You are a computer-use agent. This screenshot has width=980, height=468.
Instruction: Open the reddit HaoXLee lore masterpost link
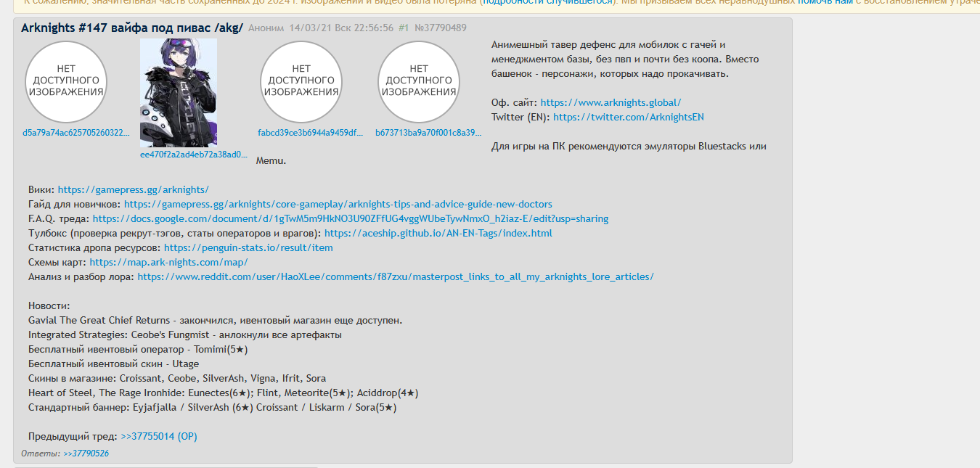pyautogui.click(x=396, y=277)
